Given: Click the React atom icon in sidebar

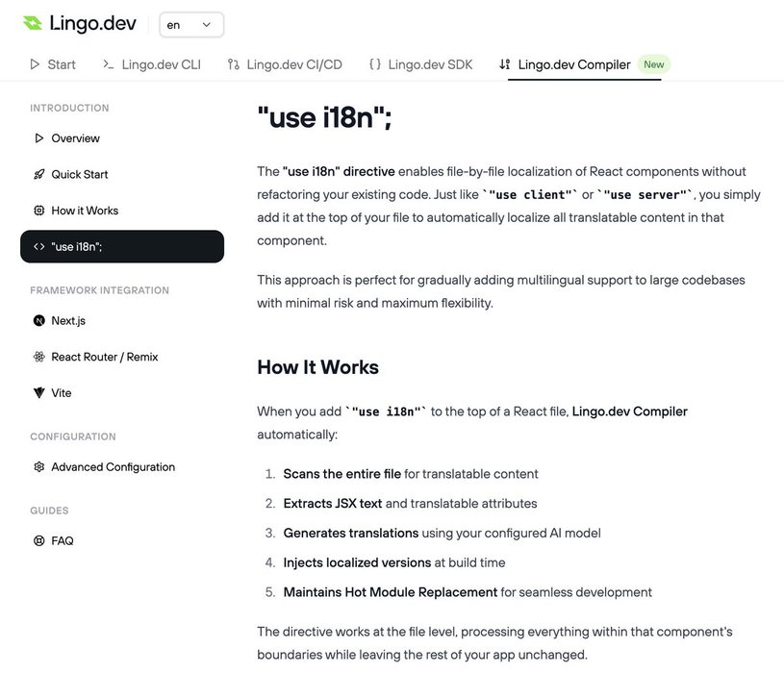Looking at the screenshot, I should point(39,357).
